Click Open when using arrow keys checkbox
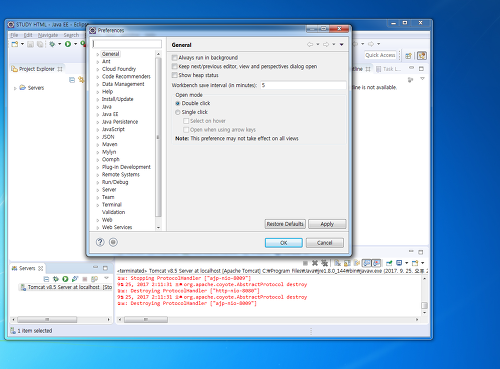 click(x=186, y=130)
